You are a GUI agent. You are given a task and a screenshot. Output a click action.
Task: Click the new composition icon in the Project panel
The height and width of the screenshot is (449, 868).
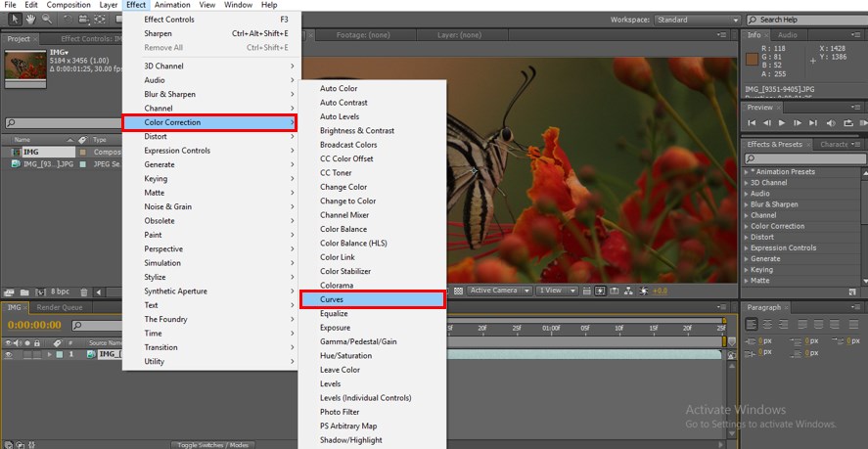(x=40, y=292)
